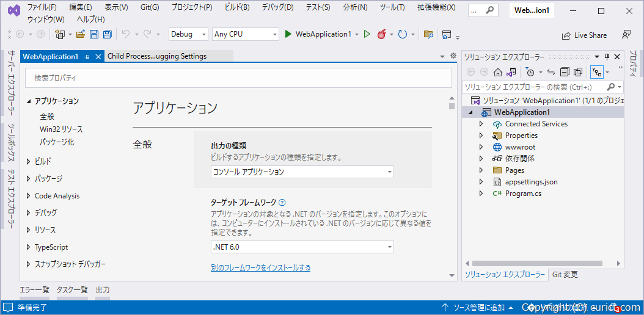
Task: Open the エラー一覧 tab
Action: (x=34, y=290)
